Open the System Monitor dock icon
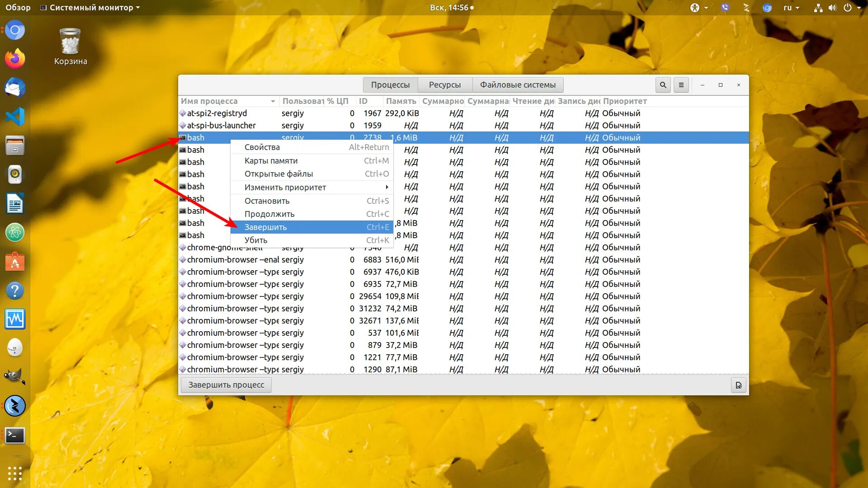Screen dimensions: 868x488 click(15, 319)
